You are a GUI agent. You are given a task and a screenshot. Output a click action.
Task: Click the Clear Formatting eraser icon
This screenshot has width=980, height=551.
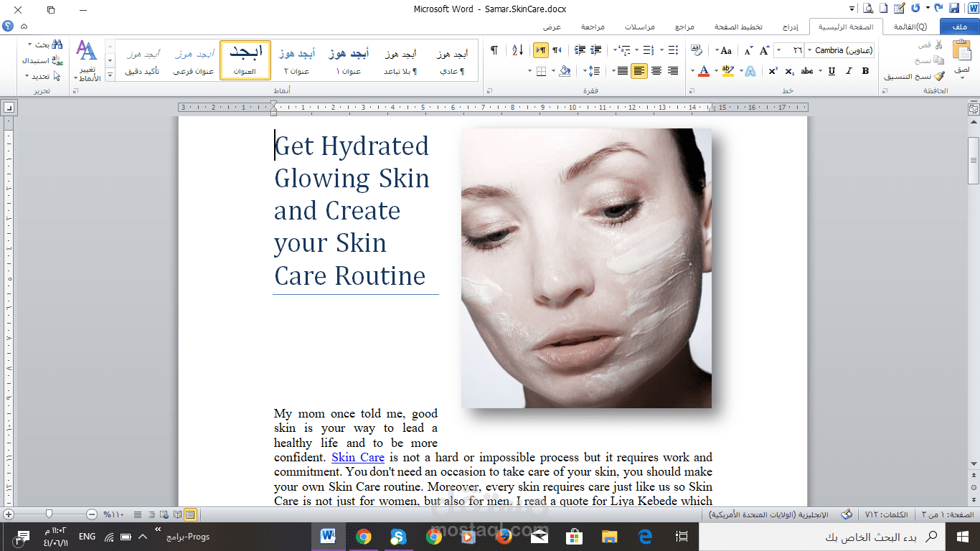coord(697,50)
